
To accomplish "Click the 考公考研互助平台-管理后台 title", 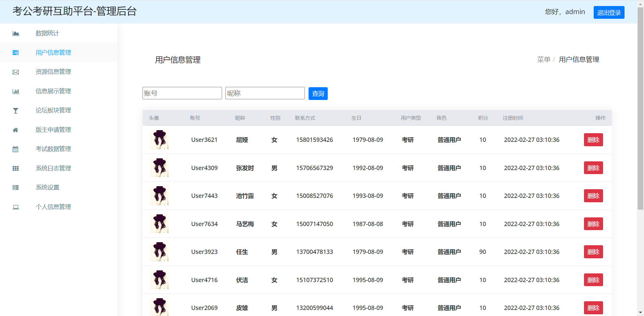I will tap(74, 11).
